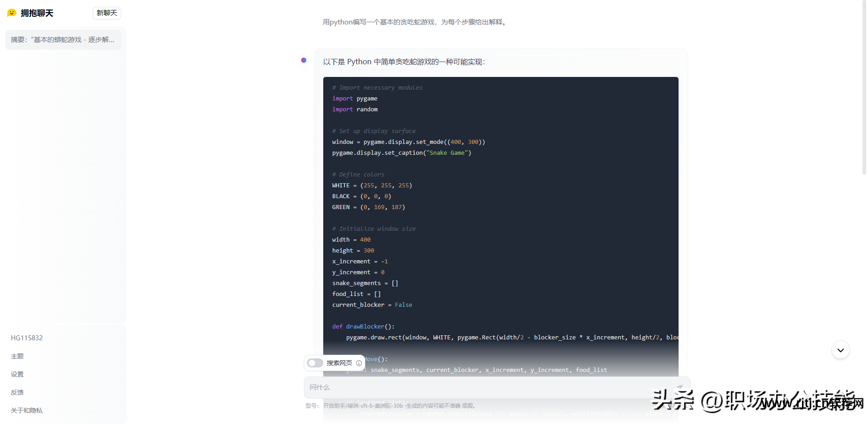Open the 摘要 snake game conversation
This screenshot has height=424, width=868.
[x=63, y=40]
